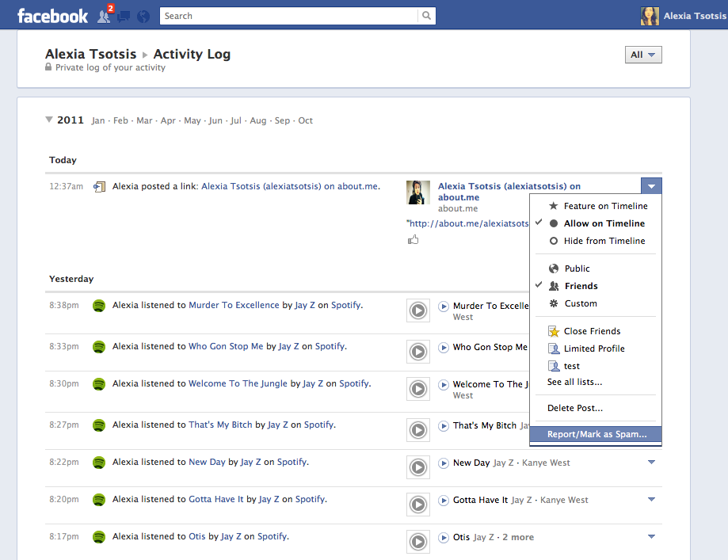This screenshot has height=560, width=728.
Task: Play Who Gon Stop Me large button
Action: pos(418,352)
